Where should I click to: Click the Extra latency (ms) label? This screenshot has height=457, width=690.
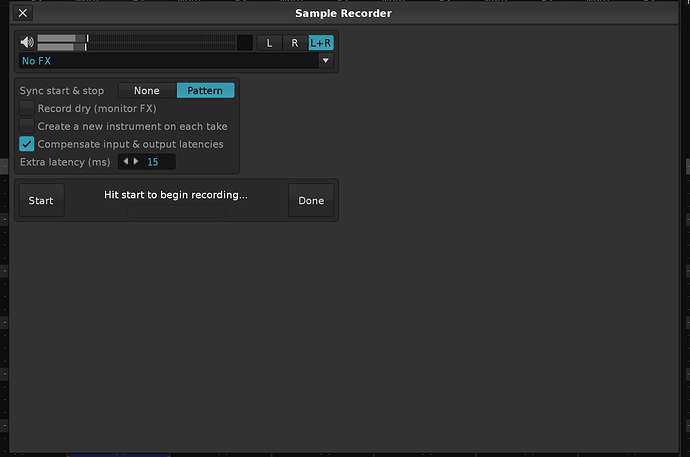[x=65, y=162]
